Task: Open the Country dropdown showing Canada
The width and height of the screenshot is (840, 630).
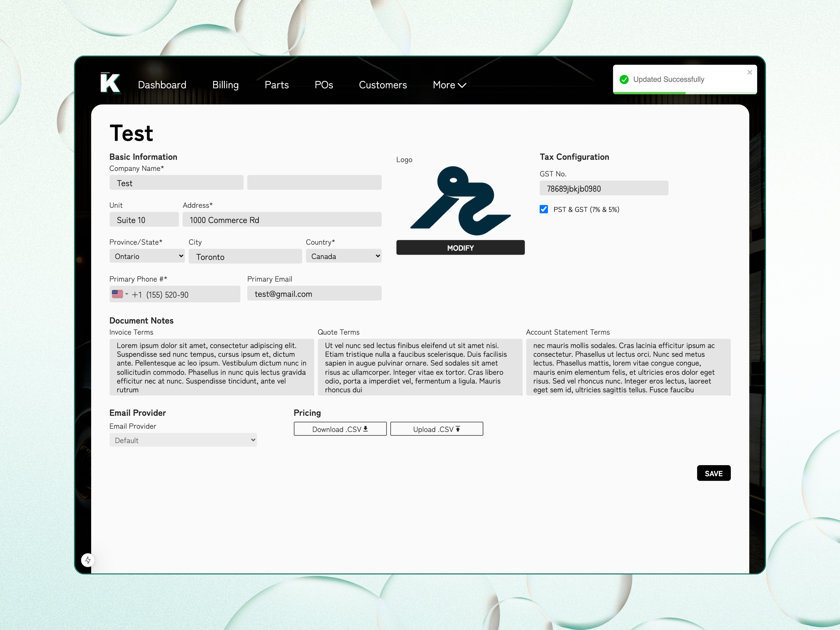Action: [x=343, y=256]
